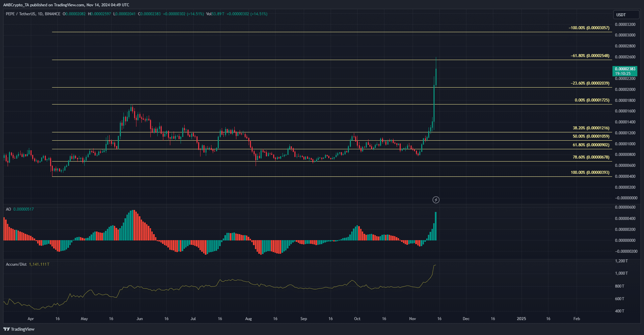The height and width of the screenshot is (335, 644).
Task: Click the Accum/Dist value 1,141.111T
Action: 39,264
